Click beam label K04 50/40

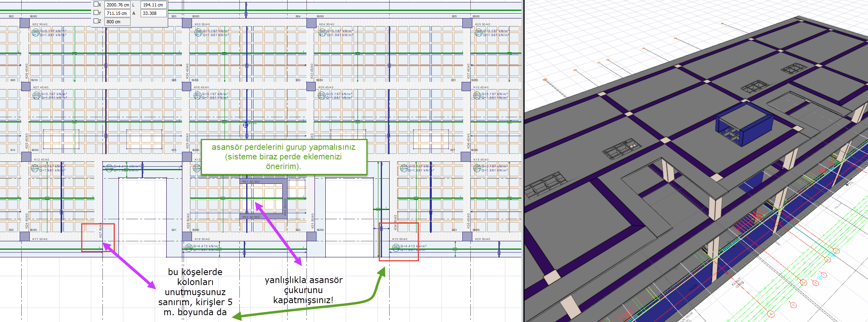pyautogui.click(x=327, y=24)
